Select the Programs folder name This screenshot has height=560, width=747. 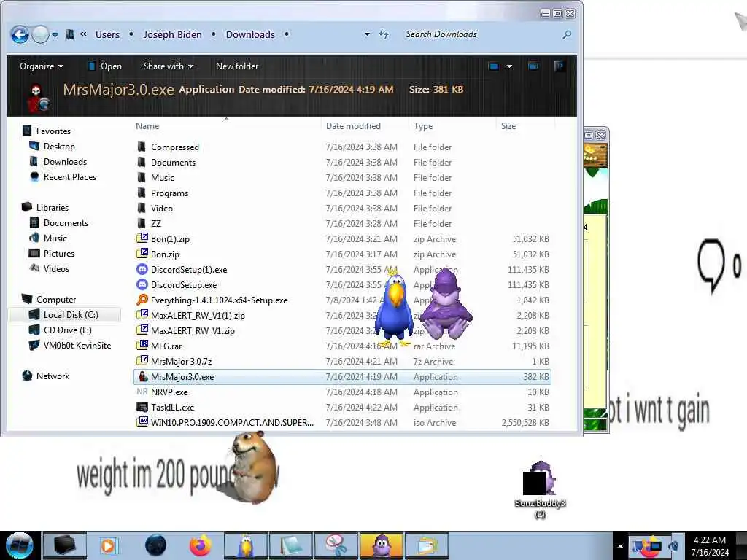tap(169, 192)
